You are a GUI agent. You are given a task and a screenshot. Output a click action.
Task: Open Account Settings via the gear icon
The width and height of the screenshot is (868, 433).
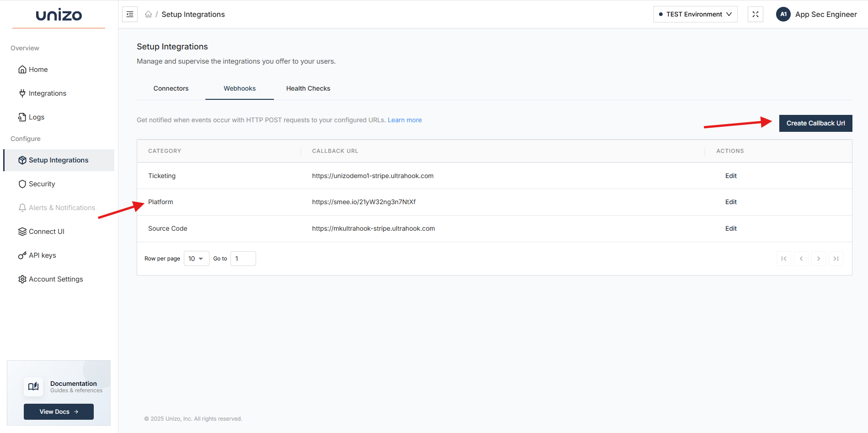(x=22, y=279)
